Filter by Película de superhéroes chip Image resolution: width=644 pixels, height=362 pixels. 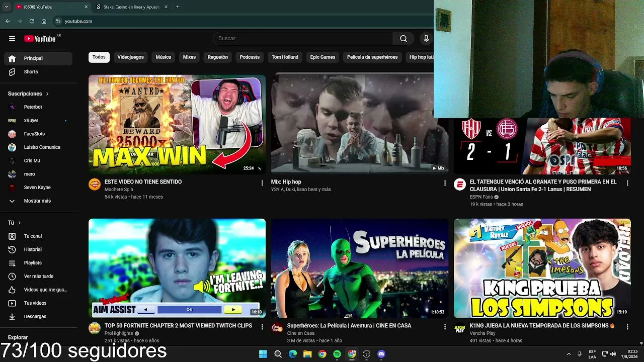pos(372,57)
